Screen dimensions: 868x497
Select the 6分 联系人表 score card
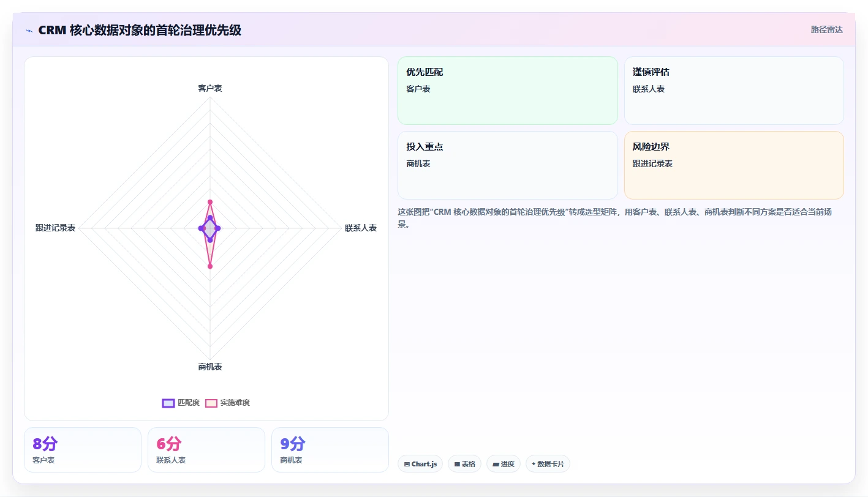pos(206,450)
